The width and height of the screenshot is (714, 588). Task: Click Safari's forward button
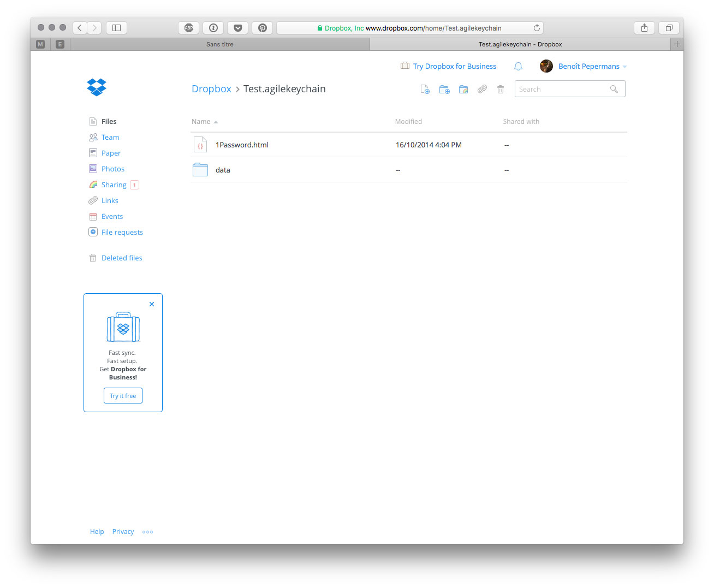pos(94,28)
